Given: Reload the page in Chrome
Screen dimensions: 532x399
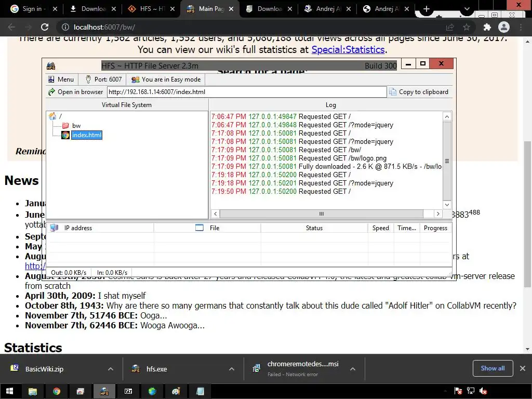Looking at the screenshot, I should (x=45, y=27).
